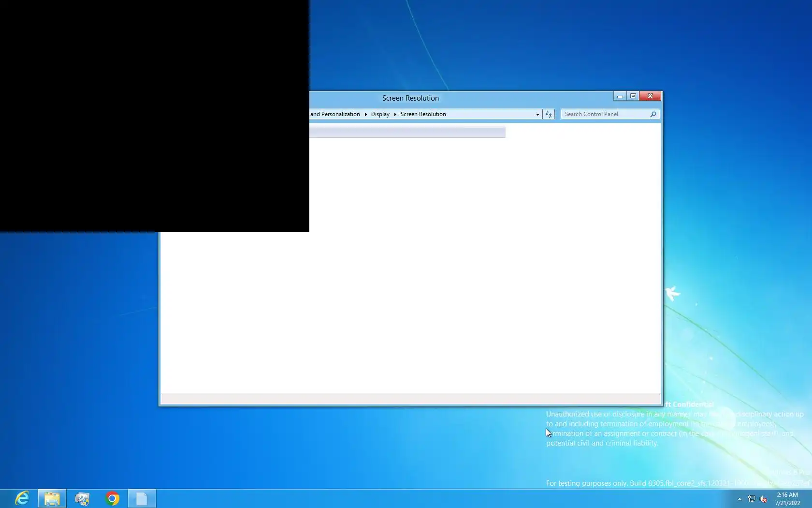Open the taskbar clock and date
The height and width of the screenshot is (508, 812).
(787, 499)
